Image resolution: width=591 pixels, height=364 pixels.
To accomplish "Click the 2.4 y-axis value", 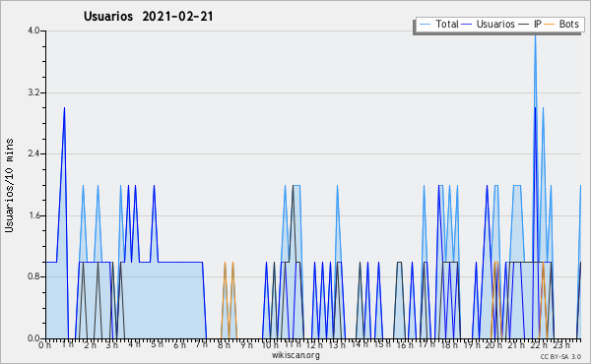I will [33, 153].
